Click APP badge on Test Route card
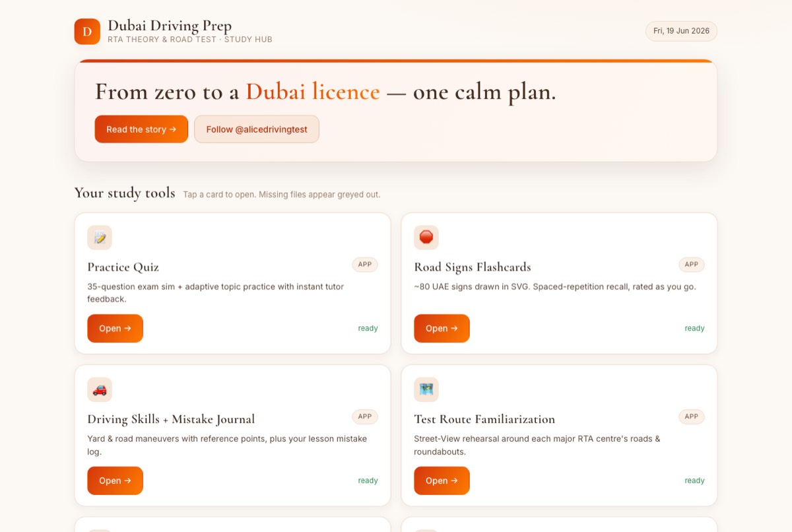 click(692, 416)
